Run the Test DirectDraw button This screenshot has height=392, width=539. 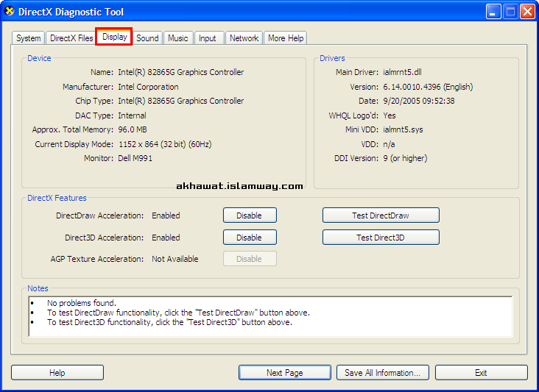click(x=381, y=215)
